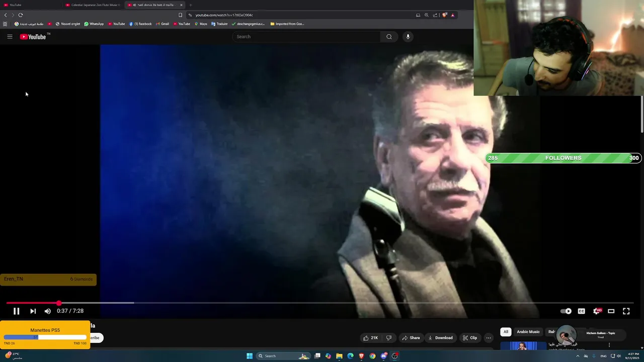The width and height of the screenshot is (644, 362).
Task: Open Google Chrome from the taskbar
Action: (x=372, y=356)
